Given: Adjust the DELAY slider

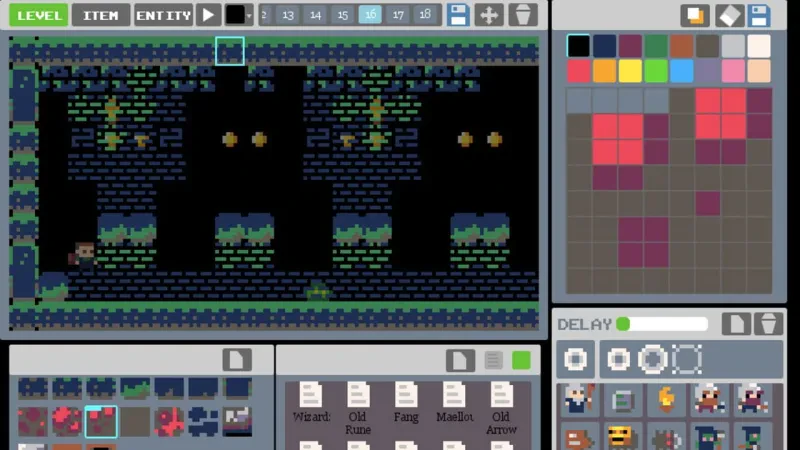Looking at the screenshot, I should (x=662, y=324).
